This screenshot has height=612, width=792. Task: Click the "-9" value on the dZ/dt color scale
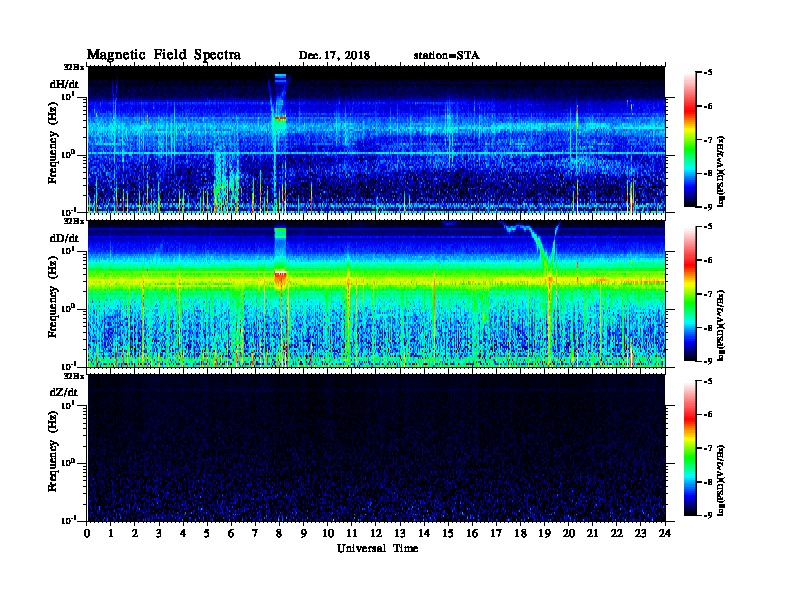708,515
